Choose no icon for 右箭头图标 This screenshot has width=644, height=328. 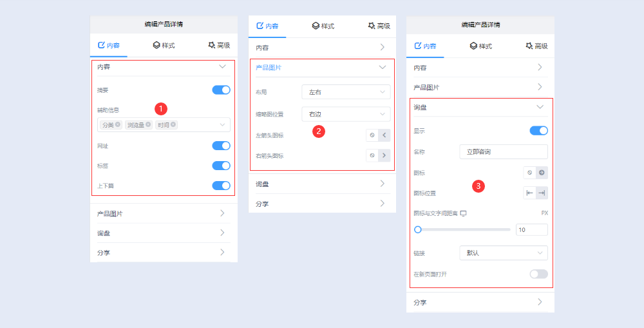pyautogui.click(x=372, y=155)
